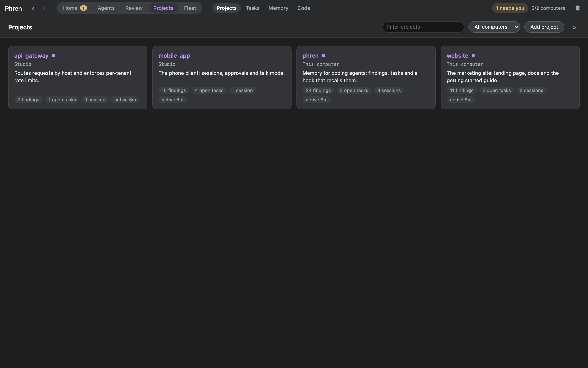Click the 3 open tasks chip
588x368 pixels.
coord(354,90)
